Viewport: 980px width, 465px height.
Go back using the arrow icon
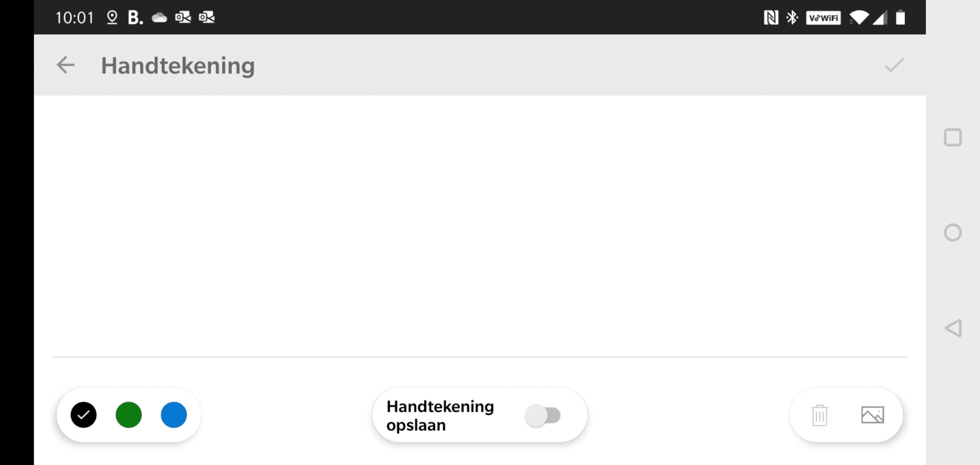[65, 65]
